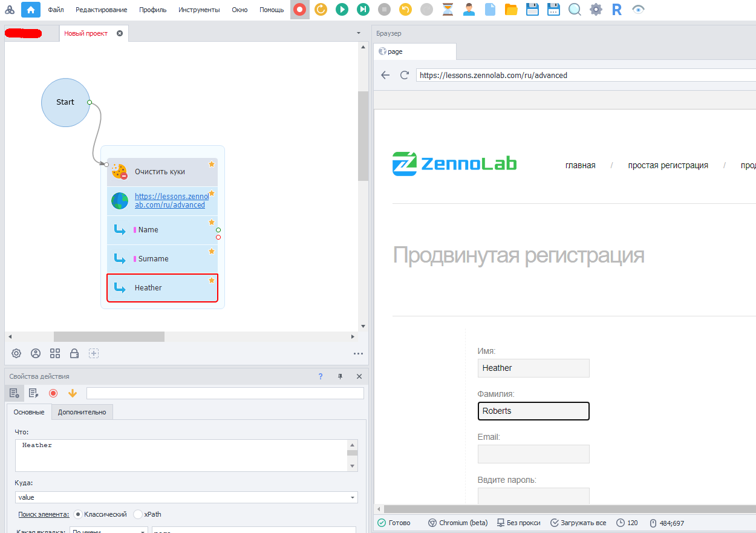
Task: Click the orange undo arrow icon
Action: tap(405, 9)
